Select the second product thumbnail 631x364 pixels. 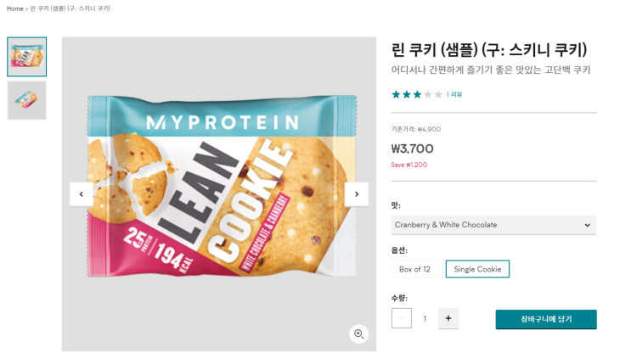[x=27, y=99]
